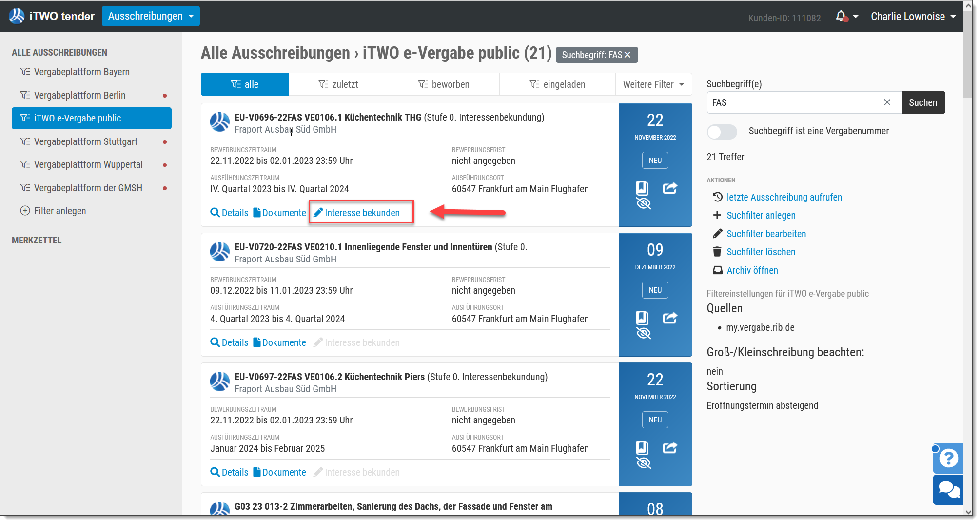The image size is (980, 523).
Task: Open the Charlie Lownoise user menu
Action: pos(913,17)
